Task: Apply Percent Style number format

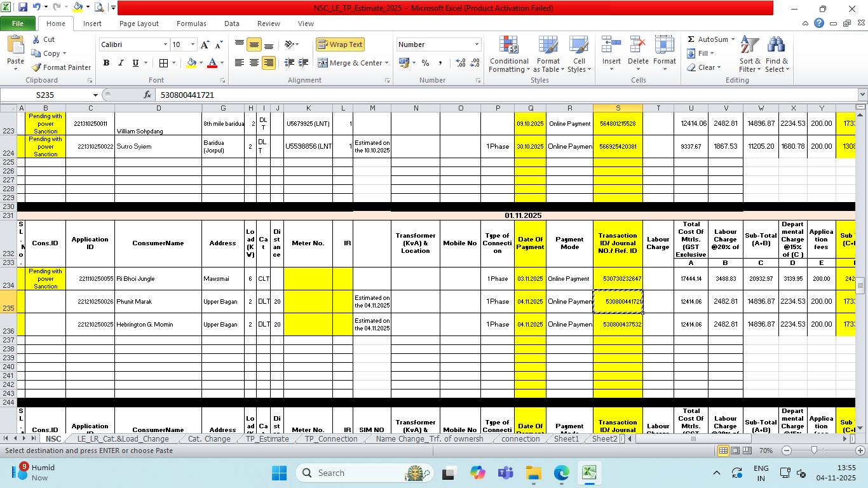Action: point(425,63)
